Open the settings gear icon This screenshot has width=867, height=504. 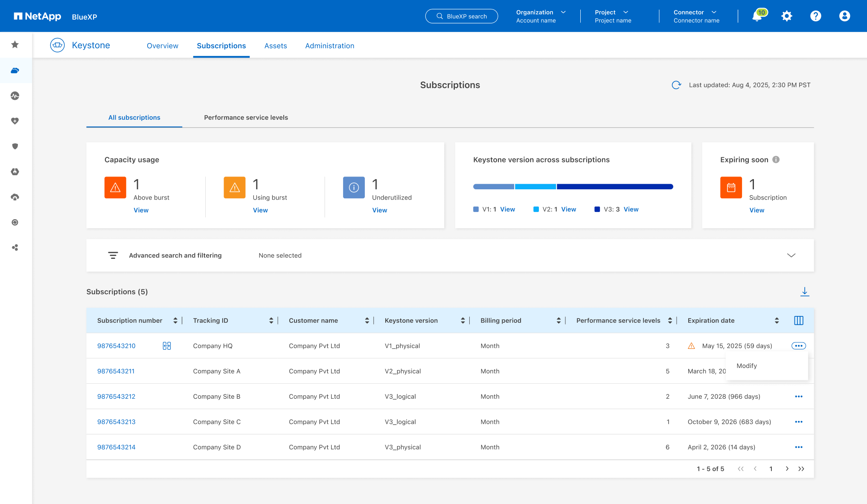click(x=786, y=16)
